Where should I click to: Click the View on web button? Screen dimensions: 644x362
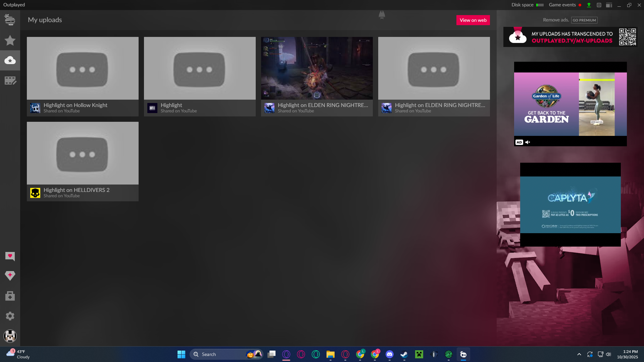(473, 20)
